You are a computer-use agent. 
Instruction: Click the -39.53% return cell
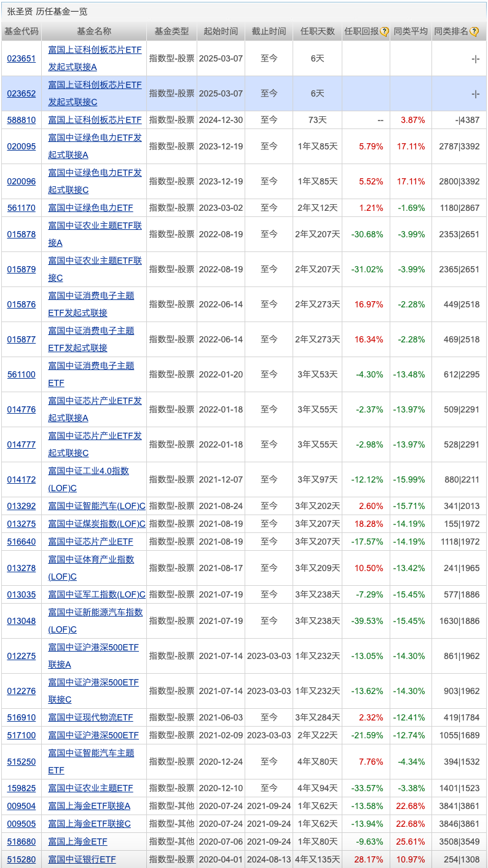click(x=367, y=621)
